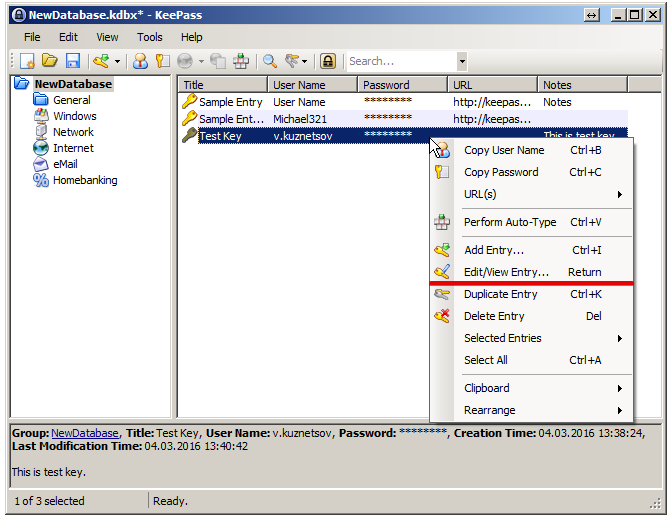The image size is (671, 519).
Task: Select Delete Entry in context menu
Action: tap(493, 316)
